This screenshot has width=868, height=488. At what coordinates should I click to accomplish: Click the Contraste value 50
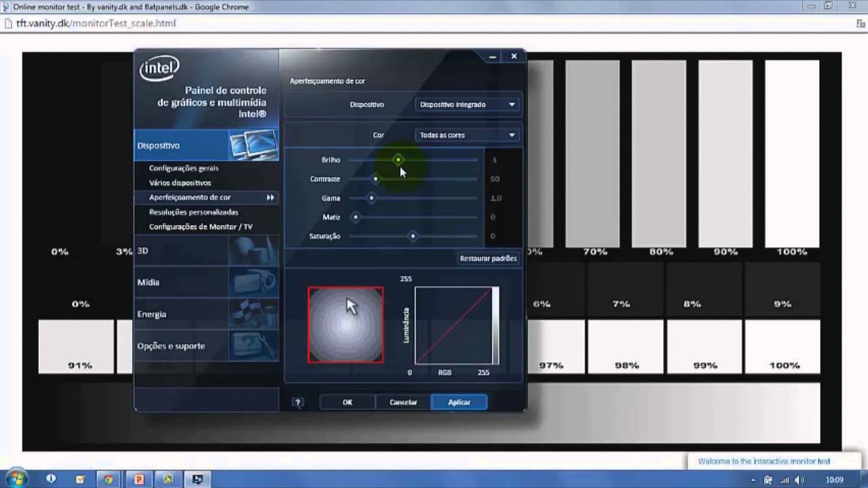(x=495, y=179)
